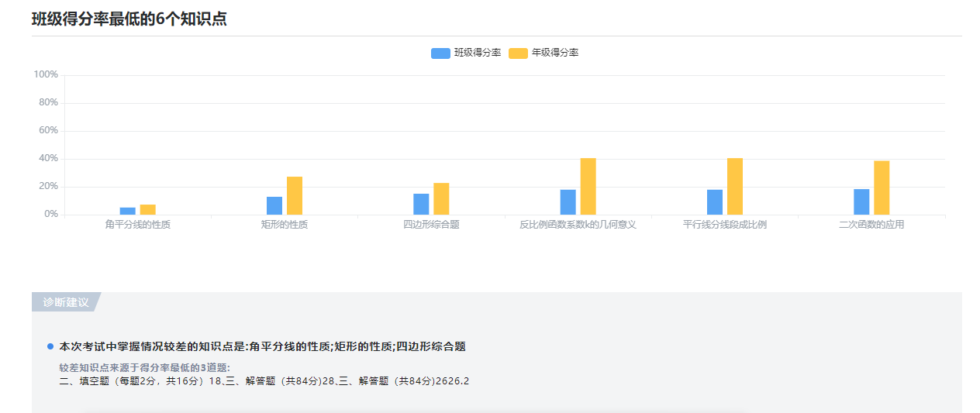Toggle the 年级得分率 legend item
Viewport: 980px width, 413px height.
pyautogui.click(x=543, y=53)
